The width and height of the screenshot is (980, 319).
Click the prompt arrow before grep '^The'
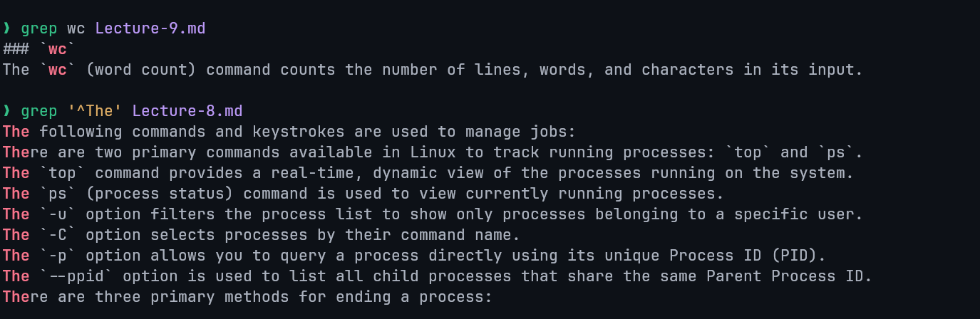7,111
